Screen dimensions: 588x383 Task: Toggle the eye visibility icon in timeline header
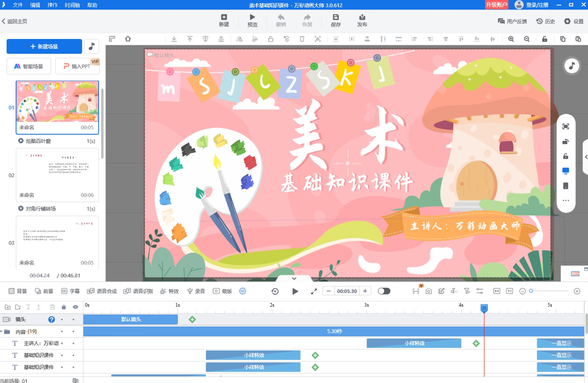click(x=75, y=307)
